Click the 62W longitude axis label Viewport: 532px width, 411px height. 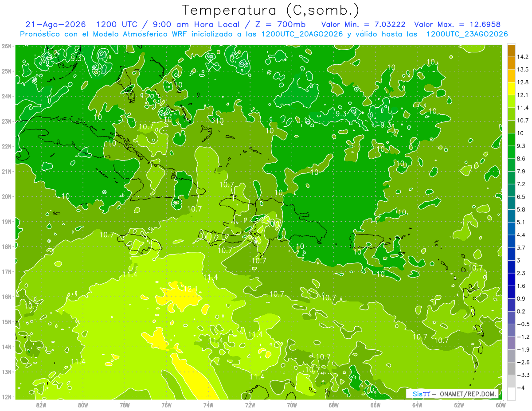coord(459,405)
